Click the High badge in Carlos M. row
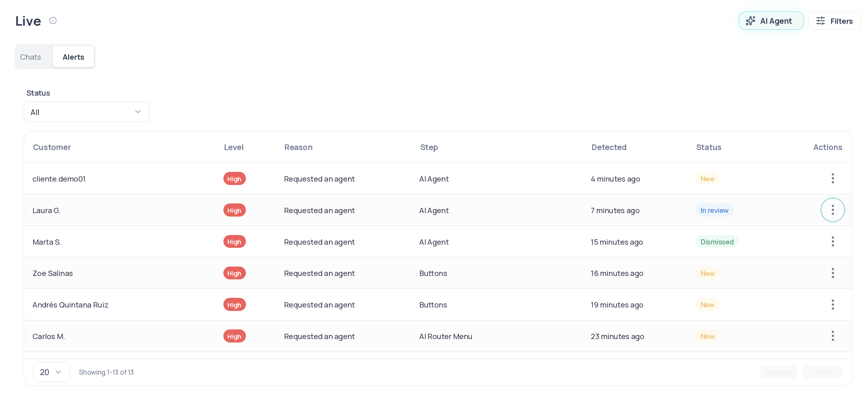Screen dimensions: 868x405 [x=234, y=336]
